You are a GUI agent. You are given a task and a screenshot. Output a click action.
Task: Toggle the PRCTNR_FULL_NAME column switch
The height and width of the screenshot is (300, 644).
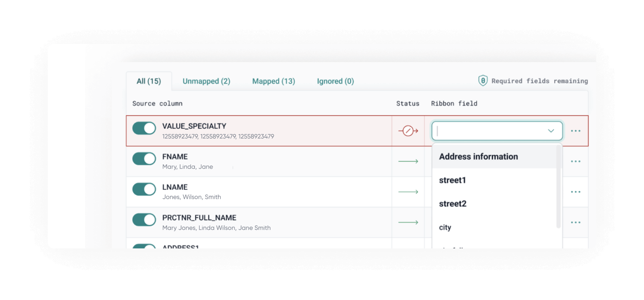[x=144, y=220]
